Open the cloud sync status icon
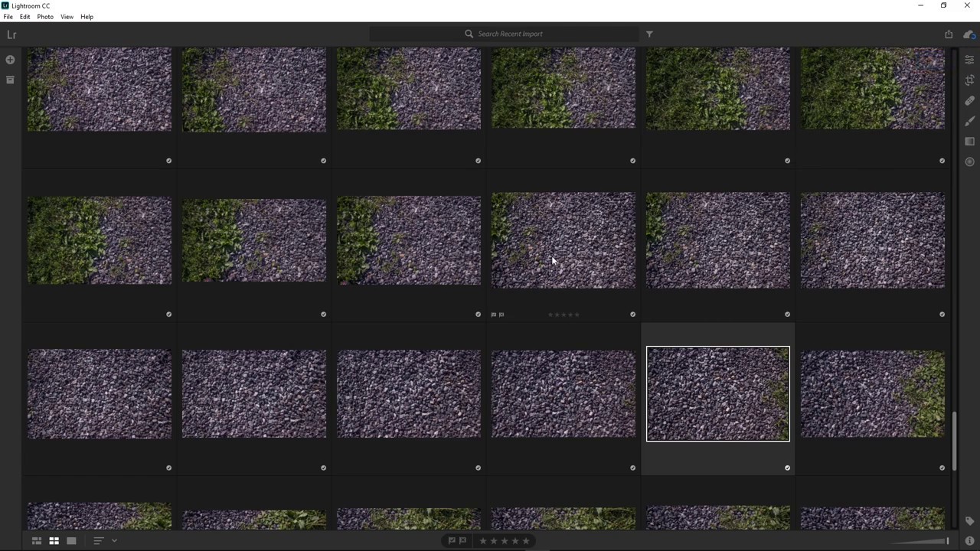Viewport: 980px width, 551px height. (969, 34)
